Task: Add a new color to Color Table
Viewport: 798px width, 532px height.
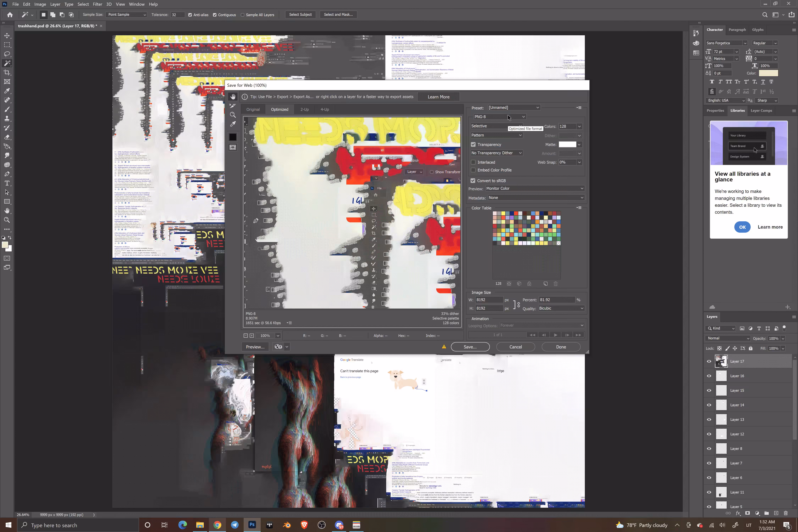Action: (x=545, y=284)
